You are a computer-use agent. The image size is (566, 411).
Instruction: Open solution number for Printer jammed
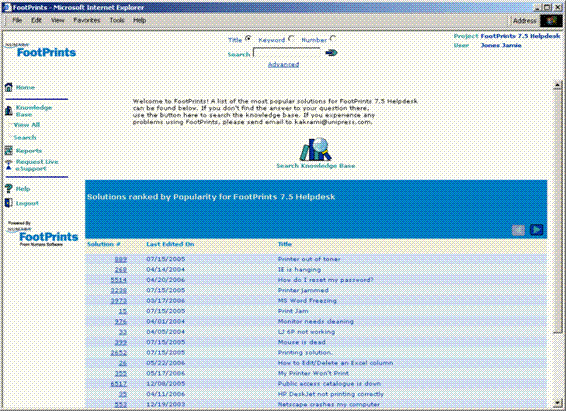click(118, 290)
